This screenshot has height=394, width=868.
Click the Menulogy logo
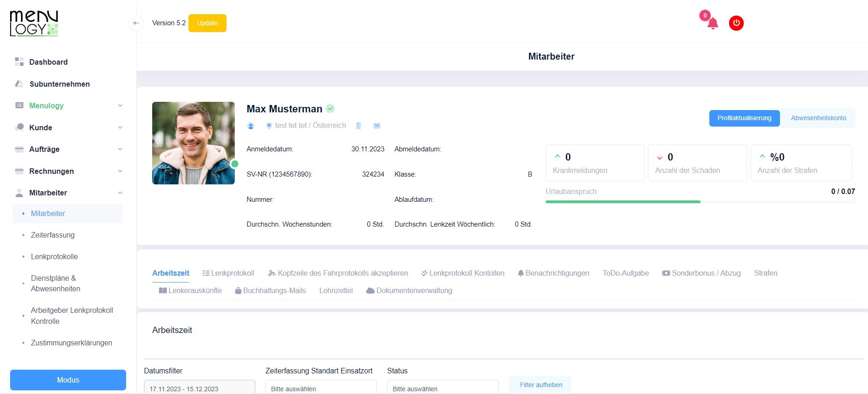tap(34, 23)
